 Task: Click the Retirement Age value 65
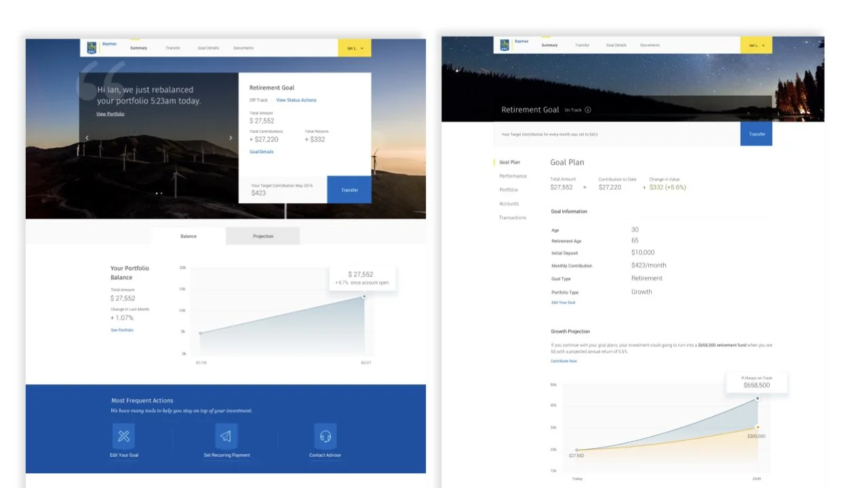coord(635,241)
